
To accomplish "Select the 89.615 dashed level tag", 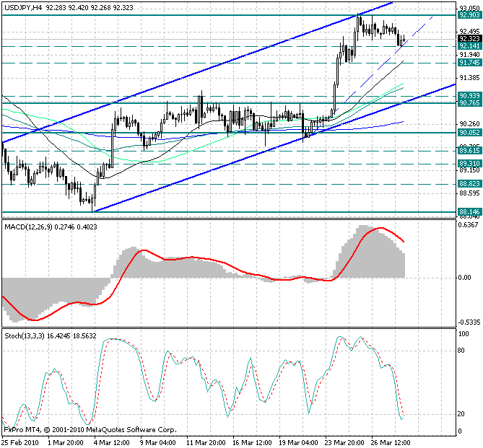I will 469,151.
